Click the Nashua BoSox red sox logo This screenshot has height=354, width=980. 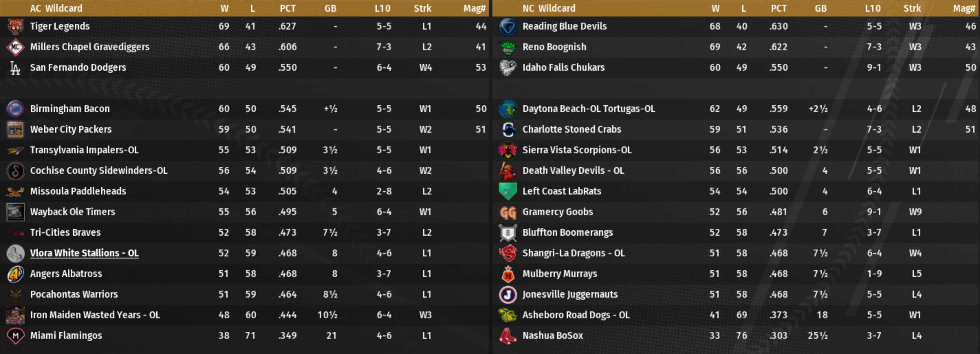[x=508, y=336]
